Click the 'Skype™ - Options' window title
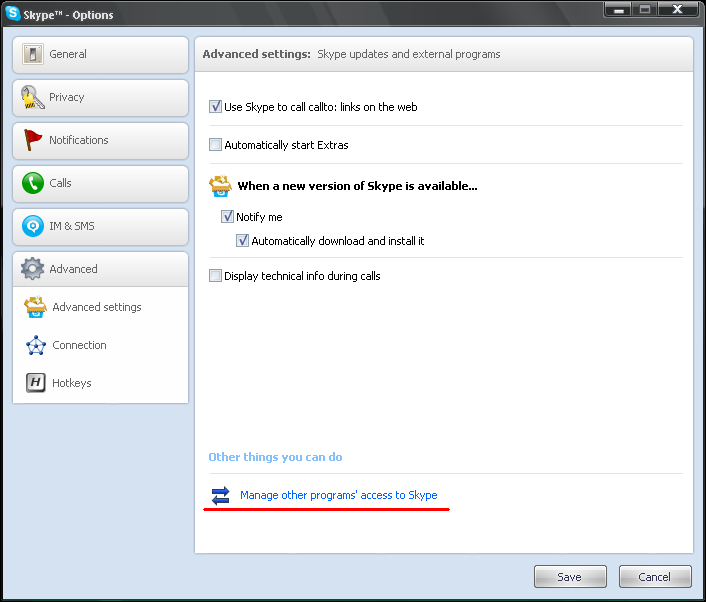706x602 pixels. pyautogui.click(x=68, y=15)
